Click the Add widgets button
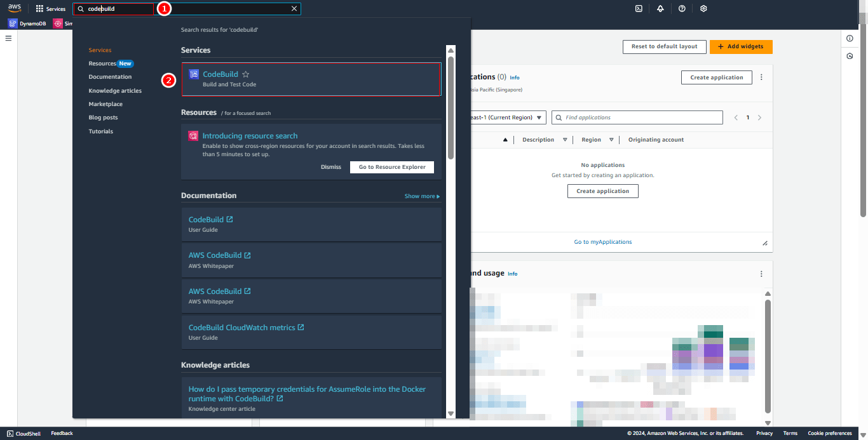The image size is (868, 440). coord(741,46)
